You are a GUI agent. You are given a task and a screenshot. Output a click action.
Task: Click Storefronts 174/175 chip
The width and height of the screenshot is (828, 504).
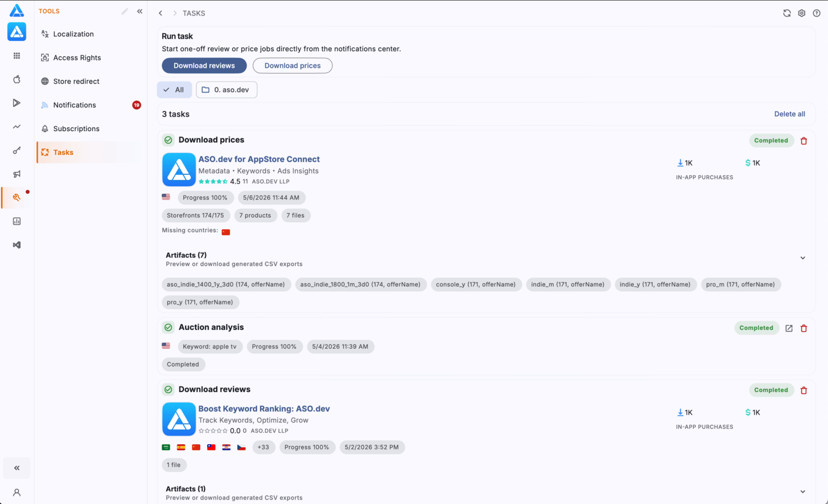pyautogui.click(x=195, y=216)
